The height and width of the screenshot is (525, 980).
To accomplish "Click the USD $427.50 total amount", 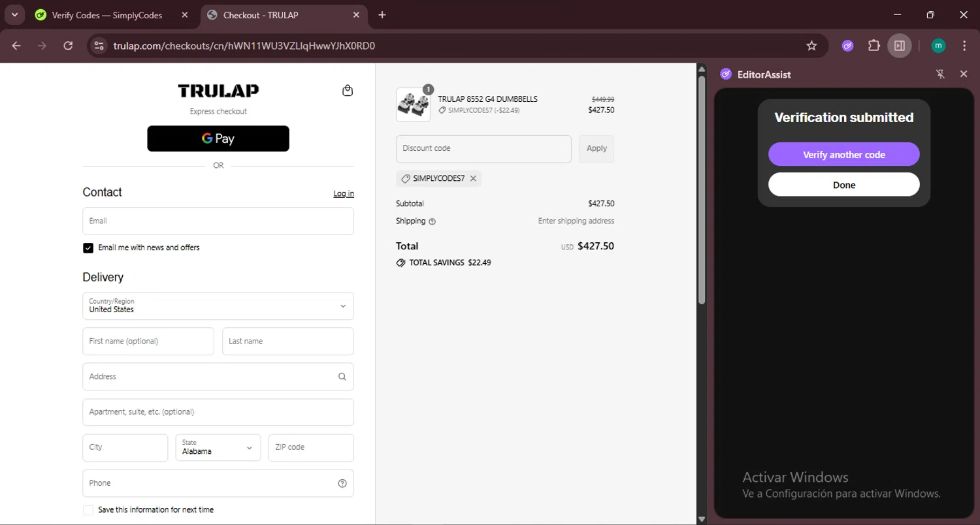I will (x=587, y=247).
